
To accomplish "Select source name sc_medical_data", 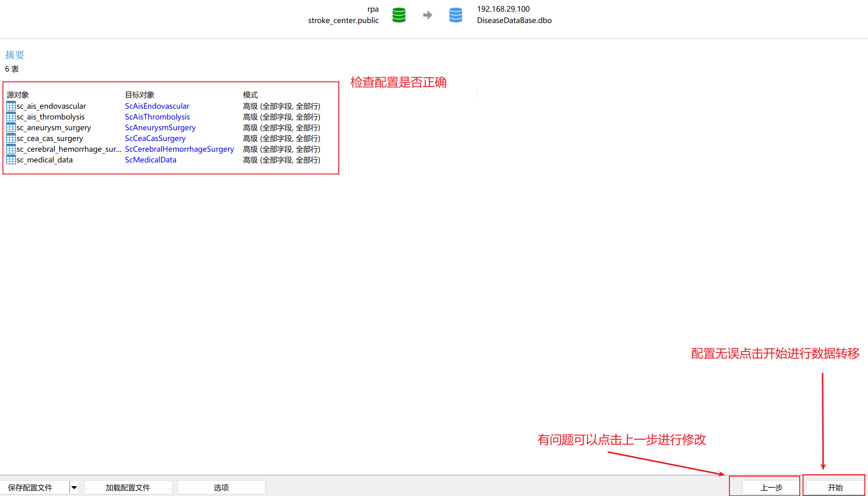I will 45,160.
